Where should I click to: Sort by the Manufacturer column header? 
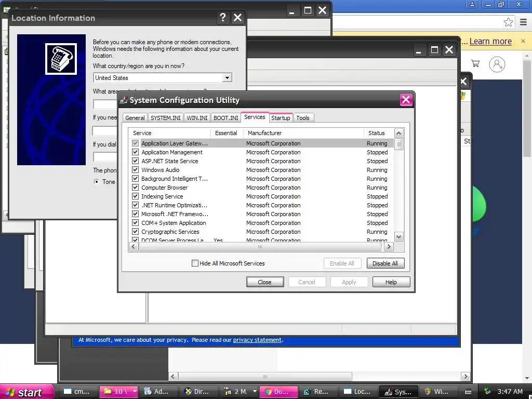(x=303, y=133)
